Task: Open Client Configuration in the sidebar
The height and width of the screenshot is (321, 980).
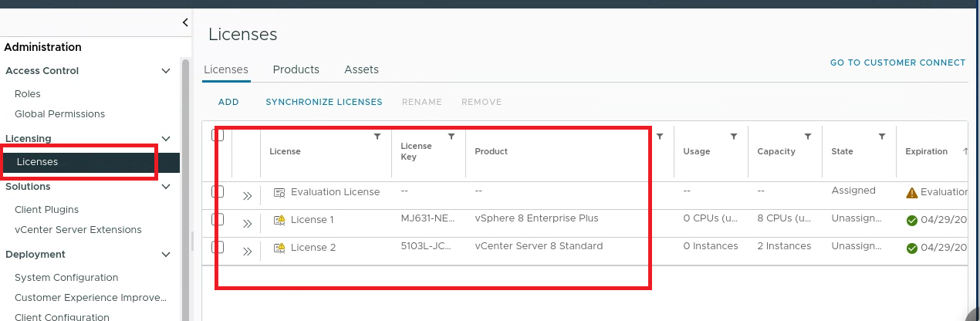Action: (x=62, y=316)
